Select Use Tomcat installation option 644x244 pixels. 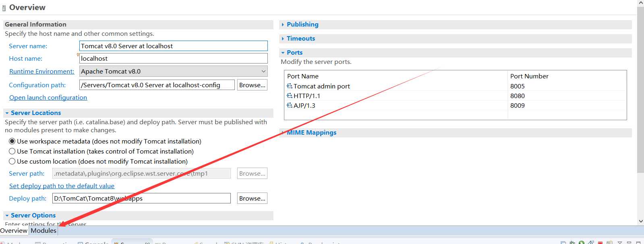[x=12, y=151]
